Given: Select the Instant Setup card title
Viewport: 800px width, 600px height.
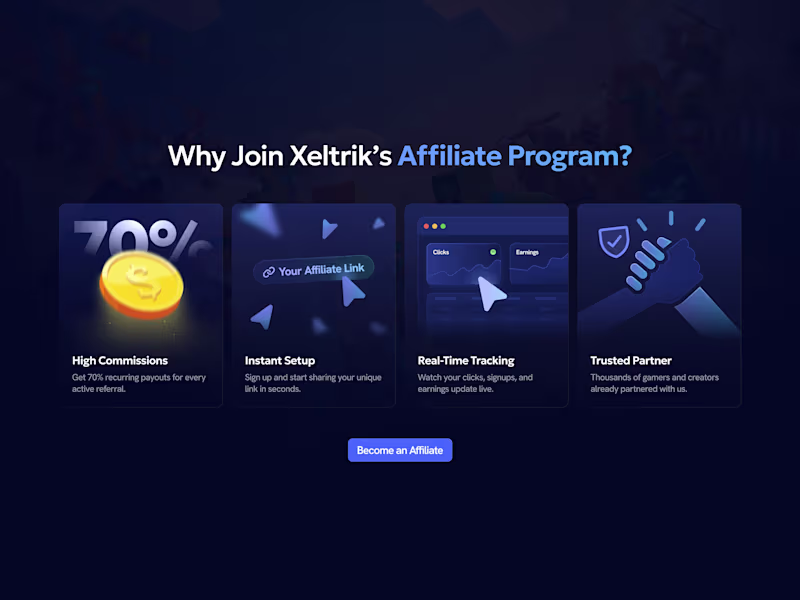Looking at the screenshot, I should click(280, 361).
